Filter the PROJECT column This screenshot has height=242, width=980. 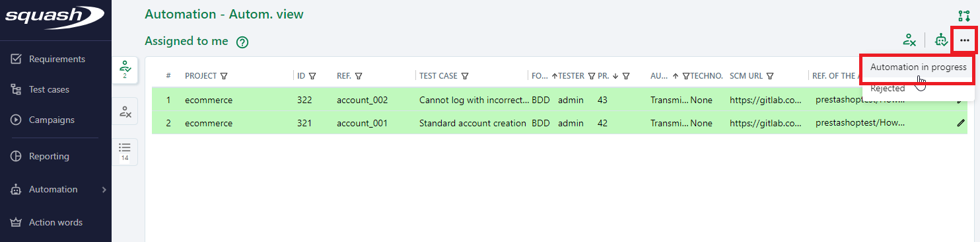(224, 76)
